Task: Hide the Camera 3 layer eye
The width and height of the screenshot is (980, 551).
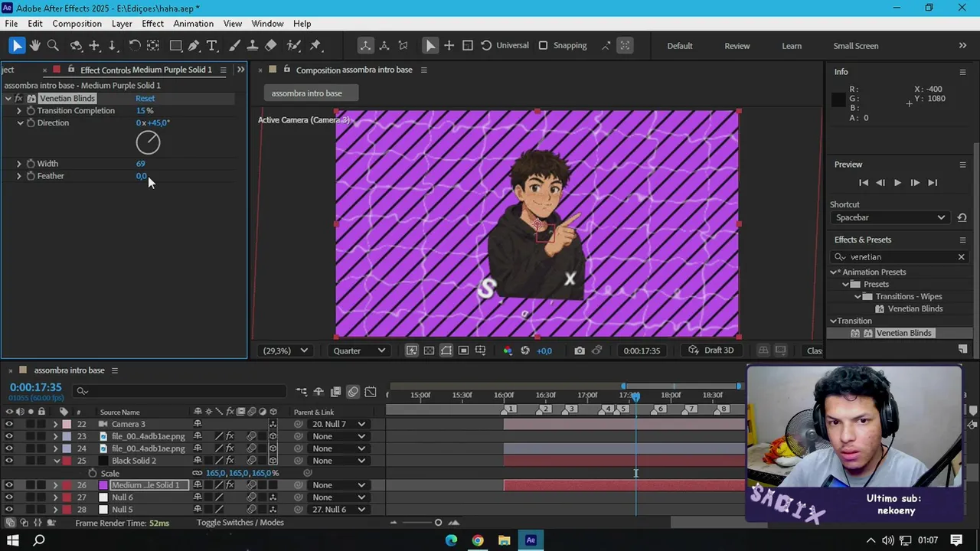Action: click(9, 424)
